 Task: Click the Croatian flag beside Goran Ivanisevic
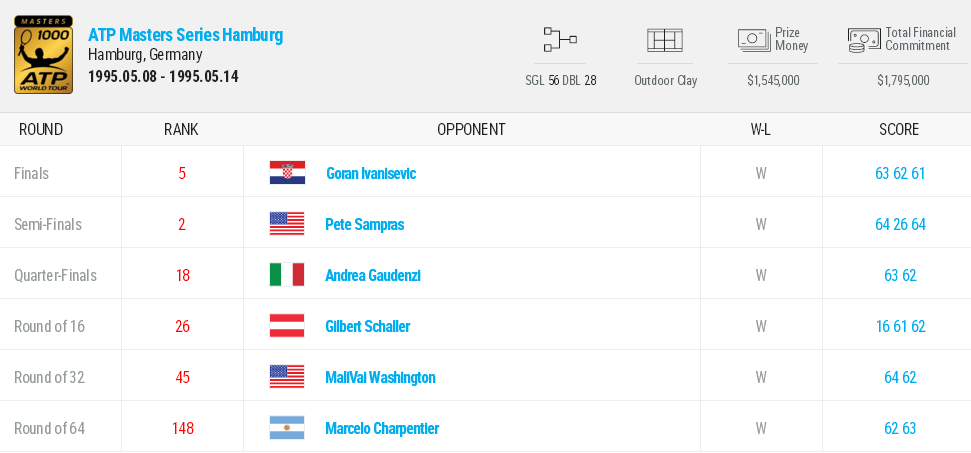pyautogui.click(x=287, y=173)
